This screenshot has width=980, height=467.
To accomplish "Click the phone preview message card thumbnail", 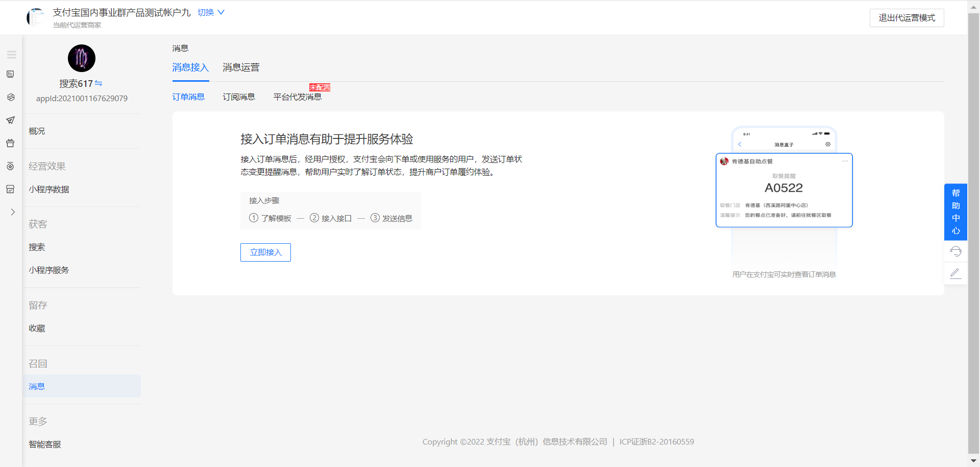I will point(784,190).
